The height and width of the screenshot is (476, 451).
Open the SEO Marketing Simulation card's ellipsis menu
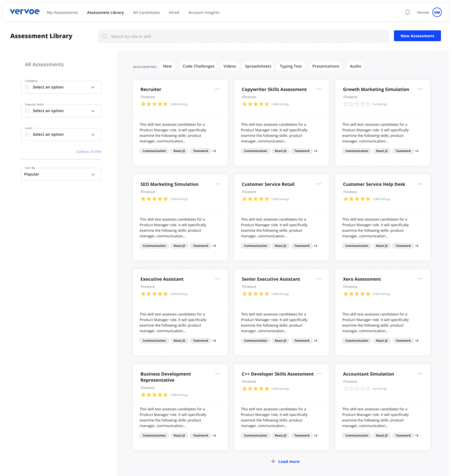218,184
